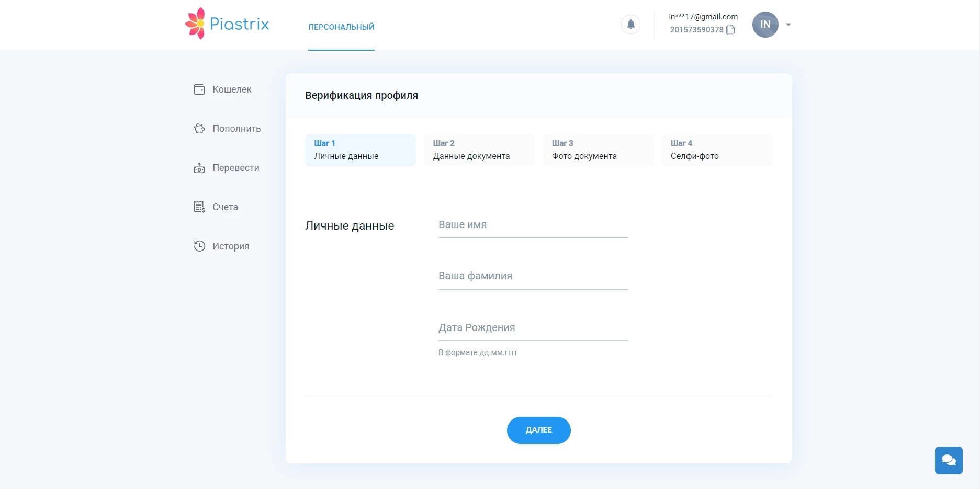
Task: Copy account number 201573590378 icon
Action: [x=731, y=30]
